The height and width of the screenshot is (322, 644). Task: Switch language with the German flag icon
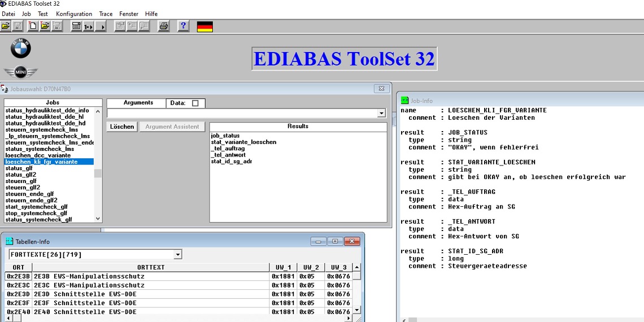205,27
